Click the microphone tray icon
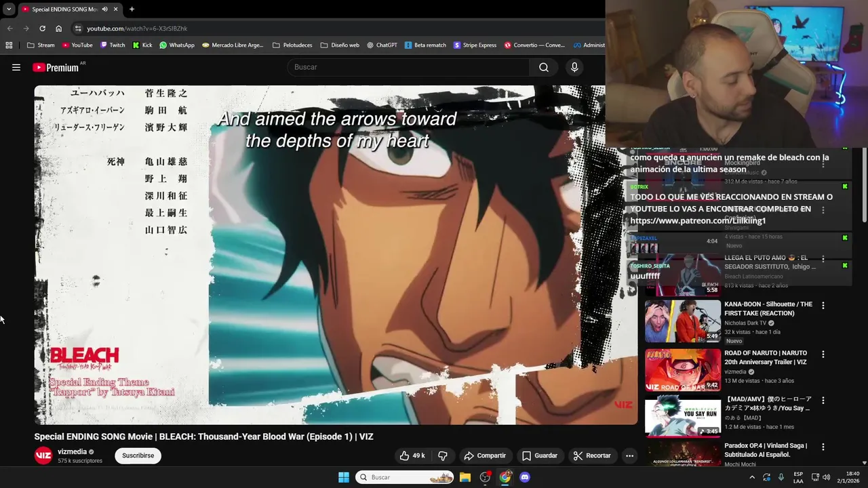 coord(781,477)
